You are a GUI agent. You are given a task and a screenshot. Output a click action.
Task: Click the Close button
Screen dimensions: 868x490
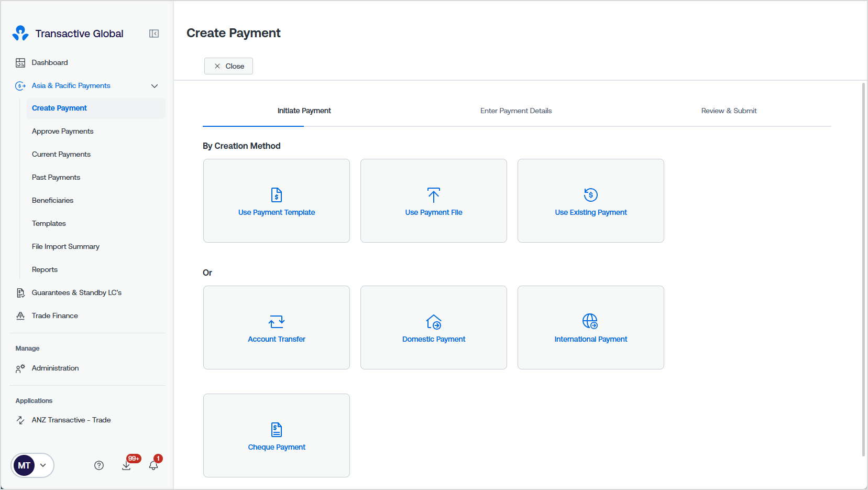tap(228, 66)
